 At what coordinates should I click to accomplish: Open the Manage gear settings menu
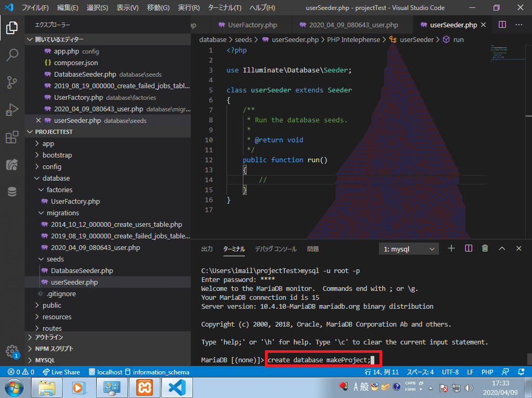(x=12, y=351)
